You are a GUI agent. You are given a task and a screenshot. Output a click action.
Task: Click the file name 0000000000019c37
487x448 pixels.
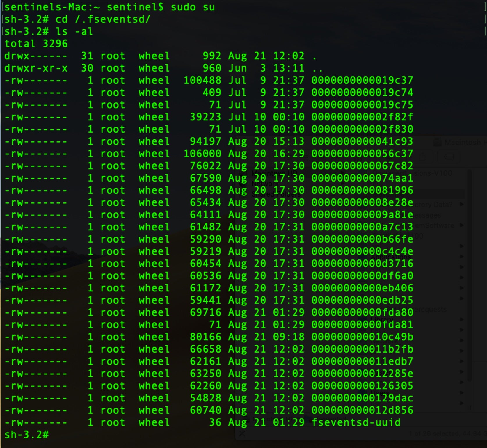[x=362, y=80]
